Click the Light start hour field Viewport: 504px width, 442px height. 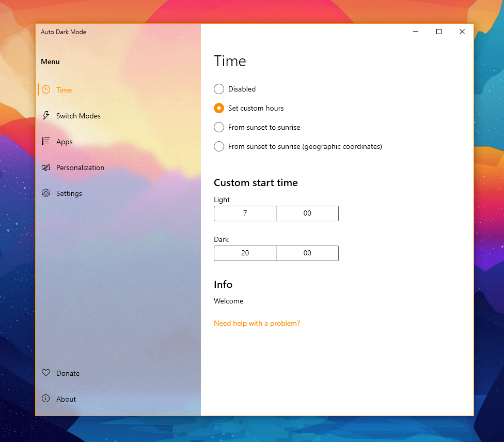point(245,214)
